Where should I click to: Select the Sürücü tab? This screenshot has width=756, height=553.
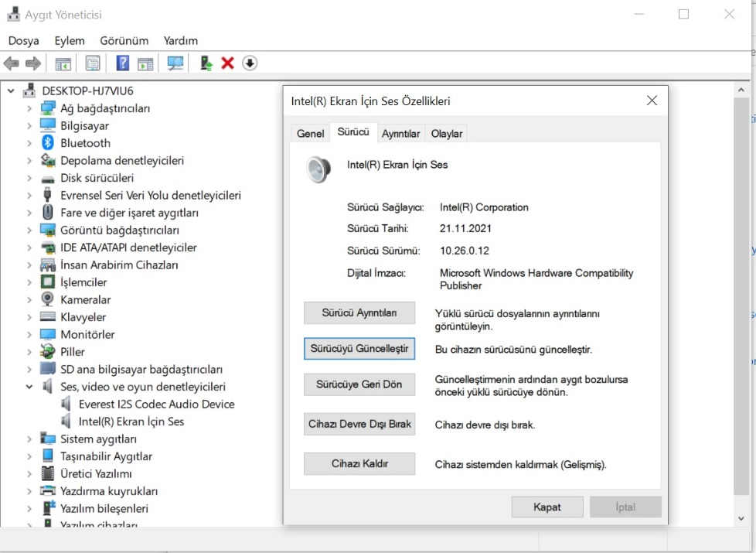pos(353,132)
